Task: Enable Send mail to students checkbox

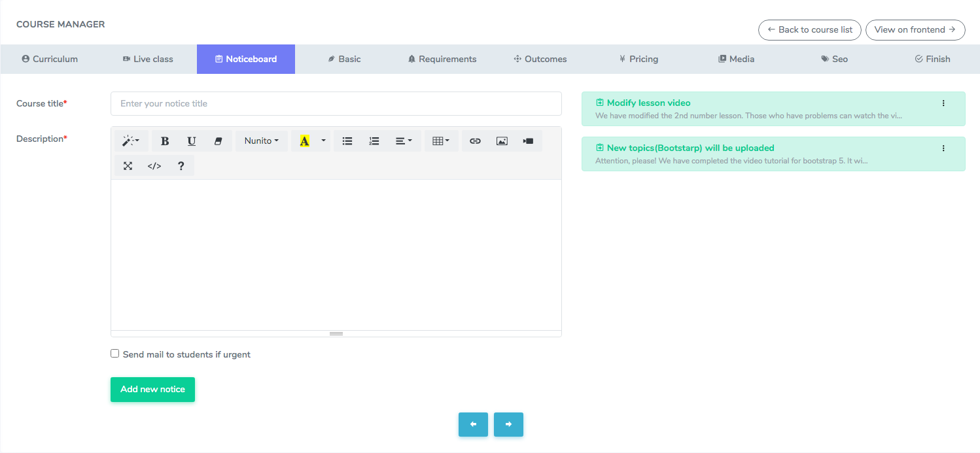Action: pos(115,354)
